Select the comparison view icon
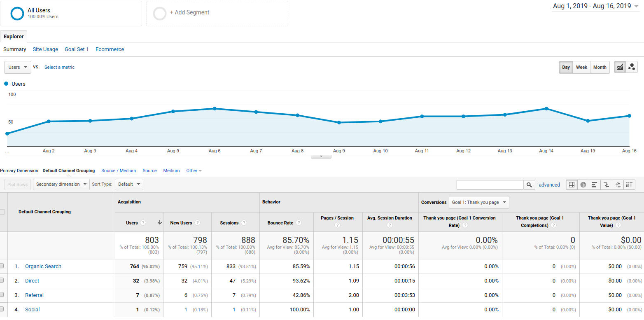This screenshot has width=644, height=320. point(606,185)
